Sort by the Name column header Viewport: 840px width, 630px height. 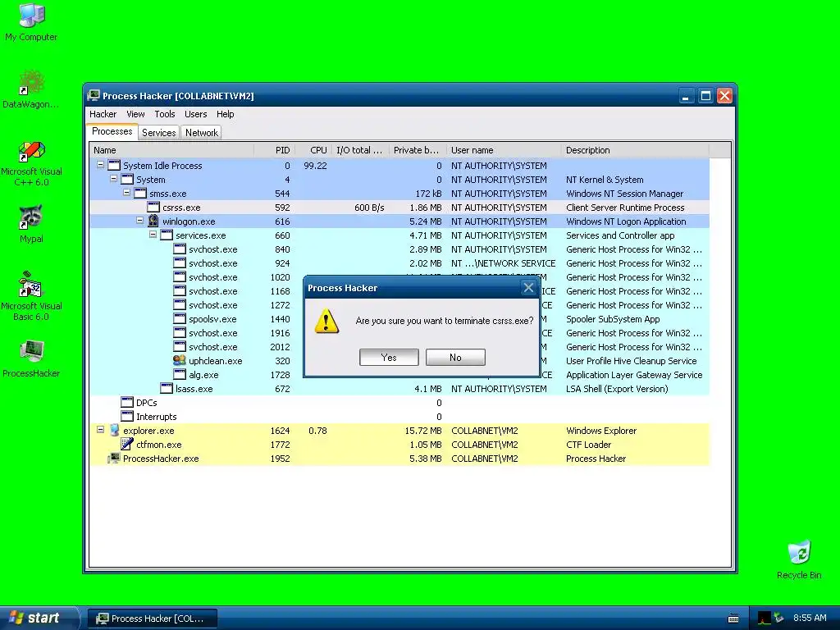pyautogui.click(x=171, y=150)
